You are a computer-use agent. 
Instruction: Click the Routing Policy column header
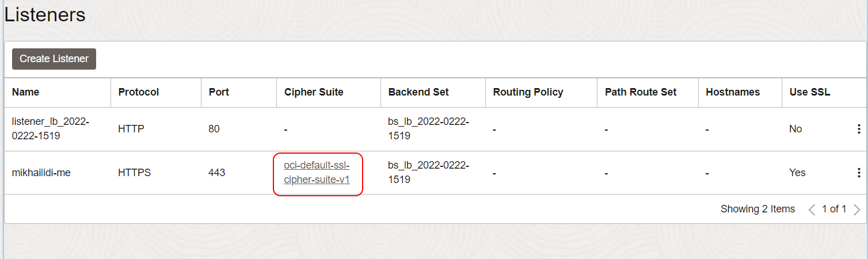(x=528, y=92)
